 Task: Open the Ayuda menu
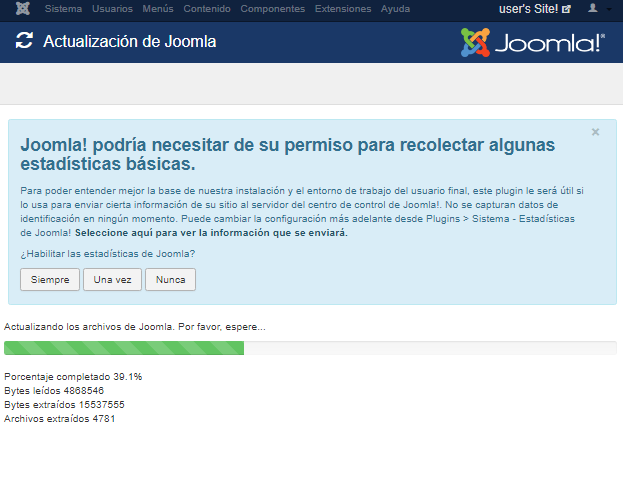click(395, 9)
